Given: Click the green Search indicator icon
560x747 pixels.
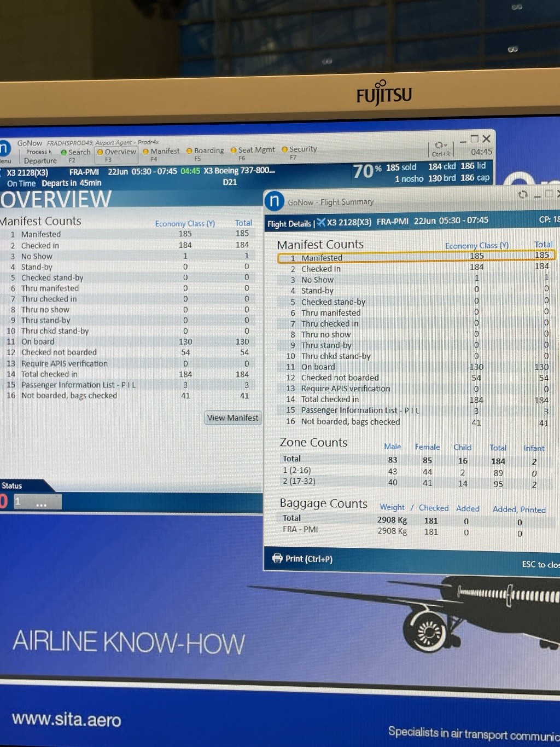Looking at the screenshot, I should point(64,152).
